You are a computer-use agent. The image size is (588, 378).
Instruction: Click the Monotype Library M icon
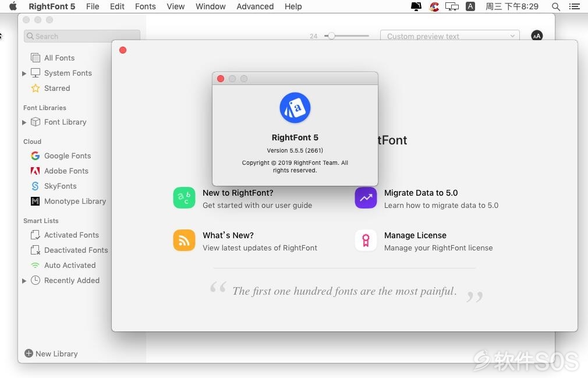click(36, 202)
